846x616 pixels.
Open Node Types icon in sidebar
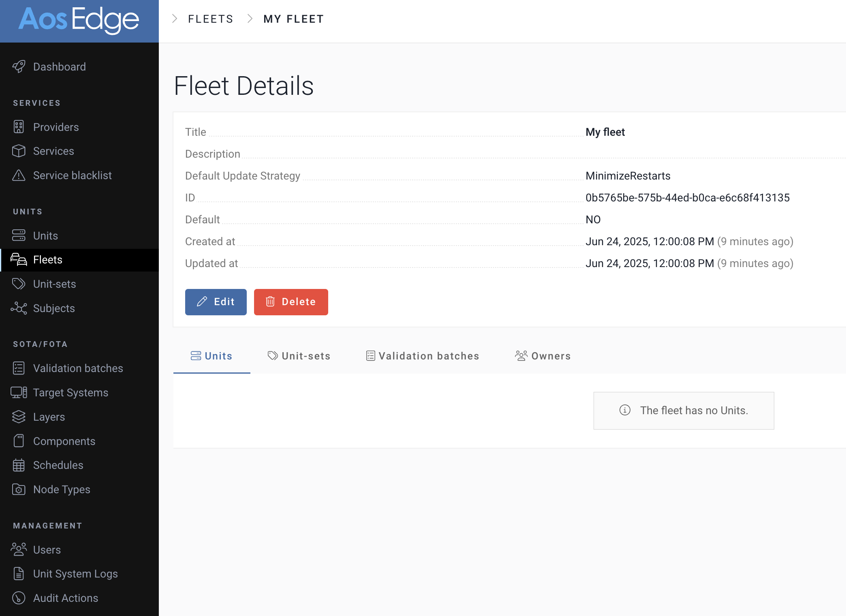click(x=19, y=489)
